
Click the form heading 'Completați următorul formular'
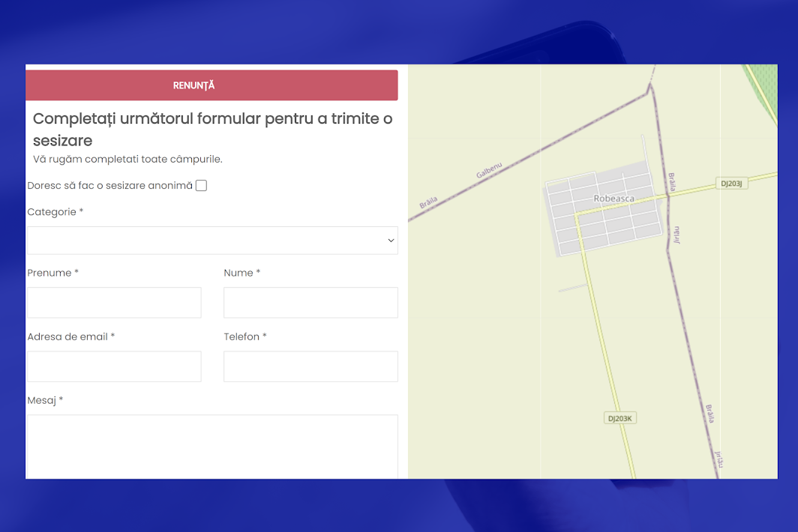(213, 129)
